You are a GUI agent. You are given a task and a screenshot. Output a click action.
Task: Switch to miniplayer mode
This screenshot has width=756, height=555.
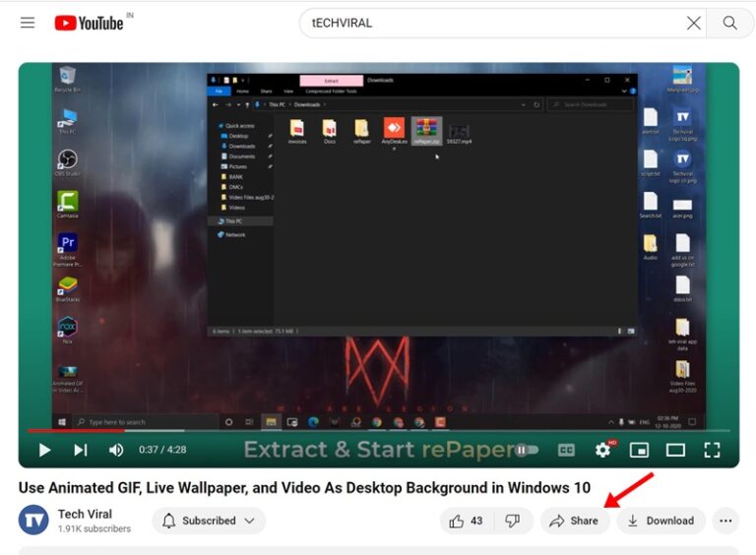point(639,450)
